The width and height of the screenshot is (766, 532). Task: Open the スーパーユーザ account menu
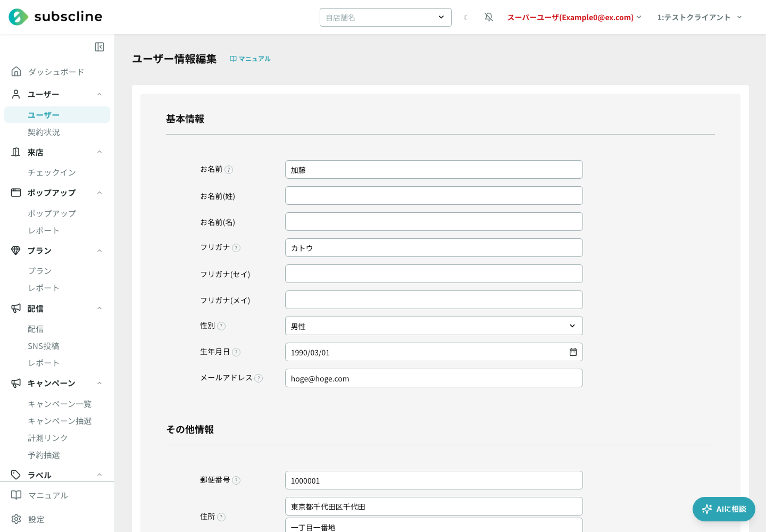(574, 18)
